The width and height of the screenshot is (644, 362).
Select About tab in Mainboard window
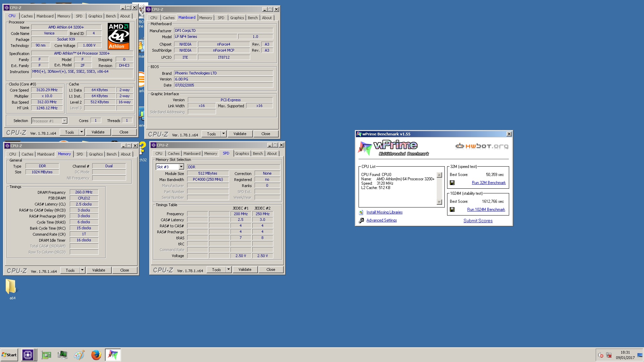[x=267, y=18]
